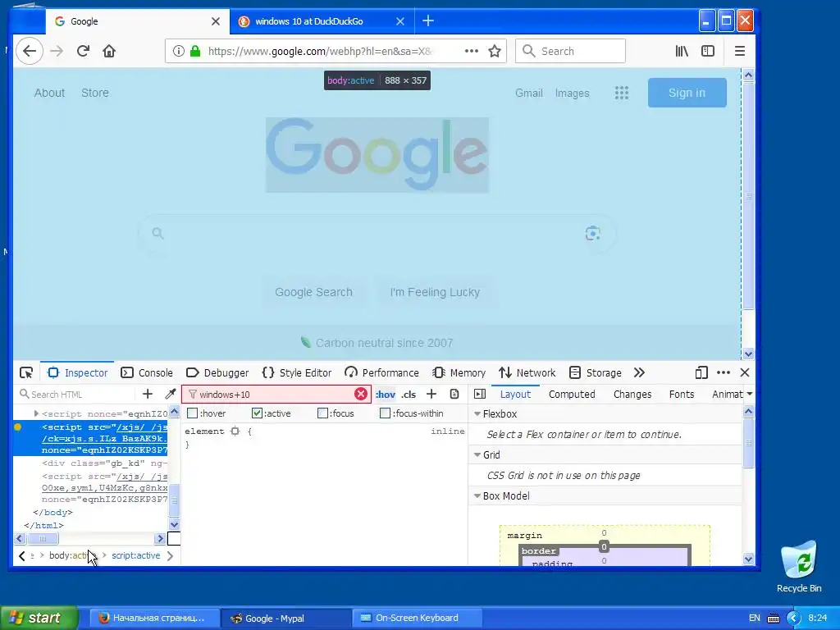
Task: Open the Performance tab
Action: 382,373
